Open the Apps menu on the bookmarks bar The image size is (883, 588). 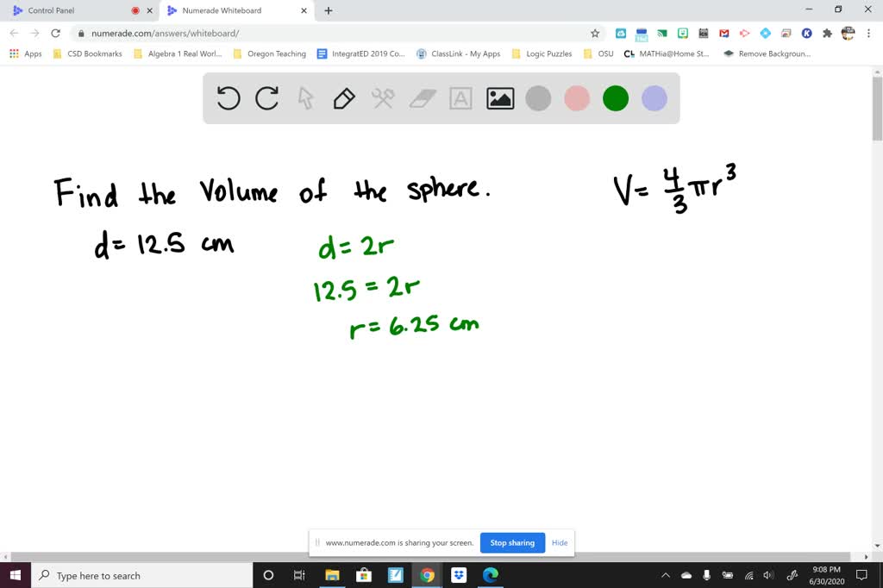tap(26, 53)
